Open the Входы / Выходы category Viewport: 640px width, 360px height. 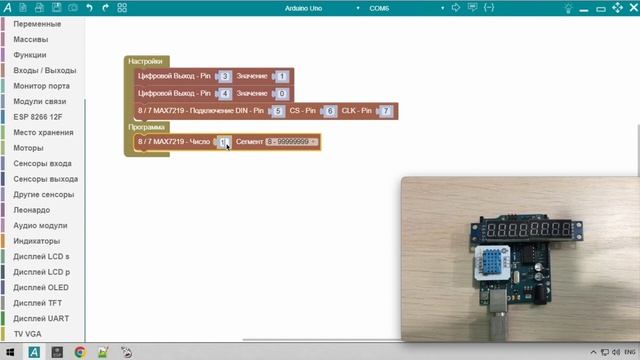pyautogui.click(x=44, y=71)
